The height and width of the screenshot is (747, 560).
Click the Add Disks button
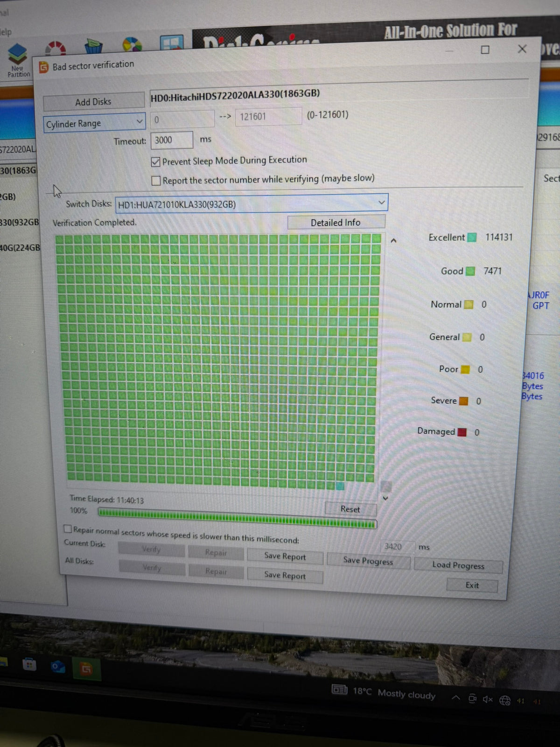pos(93,101)
